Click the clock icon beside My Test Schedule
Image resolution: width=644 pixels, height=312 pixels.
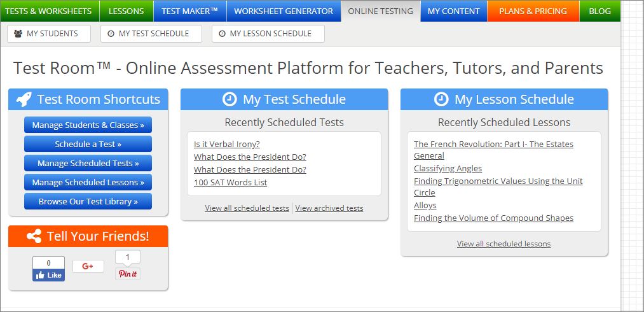click(230, 99)
